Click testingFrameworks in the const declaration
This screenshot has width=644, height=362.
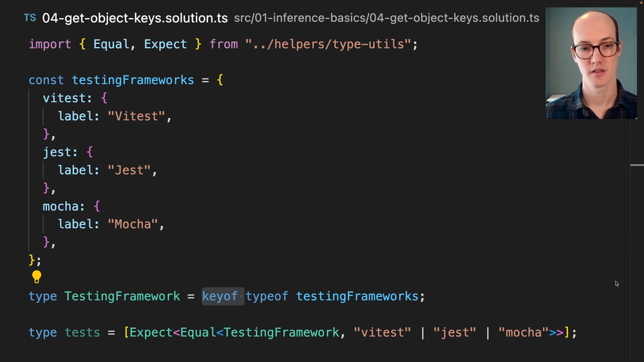click(133, 80)
